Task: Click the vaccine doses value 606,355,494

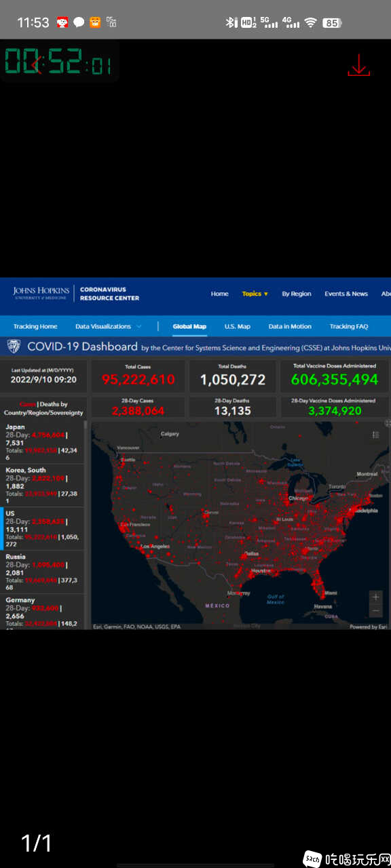Action: [x=334, y=380]
